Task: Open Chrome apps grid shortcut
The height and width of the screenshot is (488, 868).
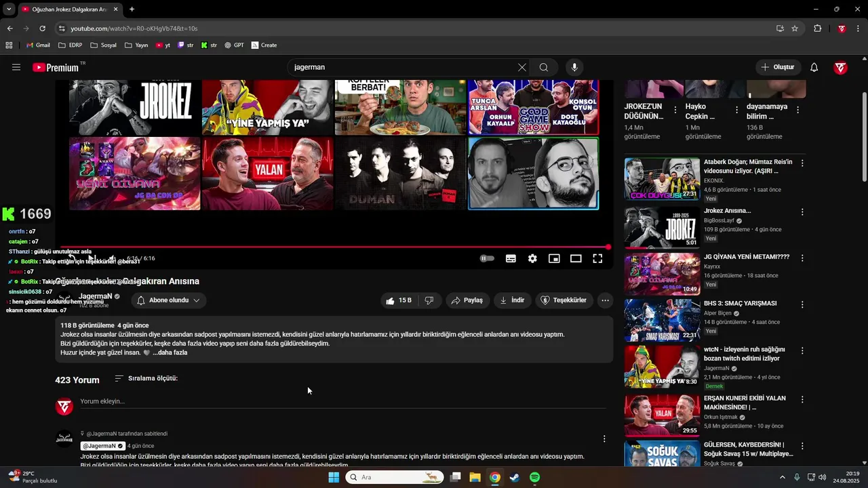Action: tap(9, 45)
